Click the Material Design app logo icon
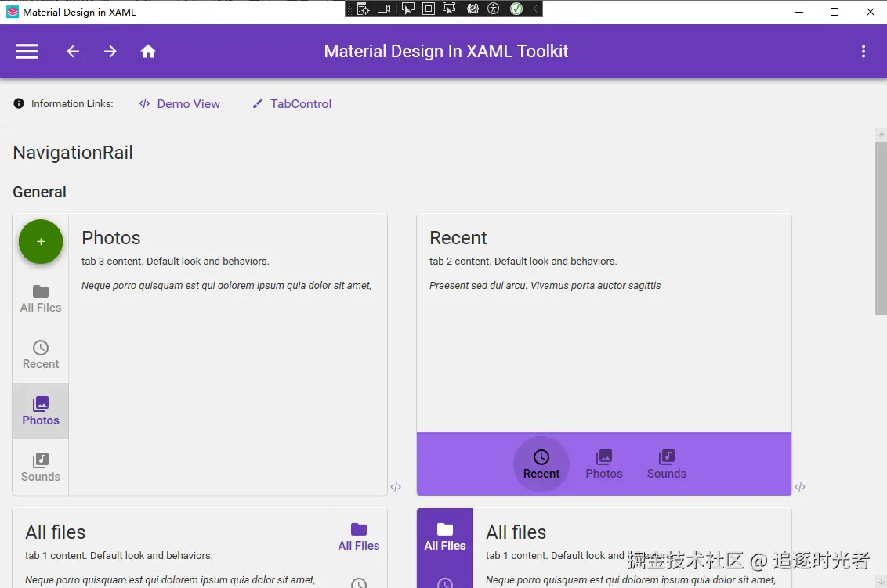887x588 pixels. [x=12, y=12]
